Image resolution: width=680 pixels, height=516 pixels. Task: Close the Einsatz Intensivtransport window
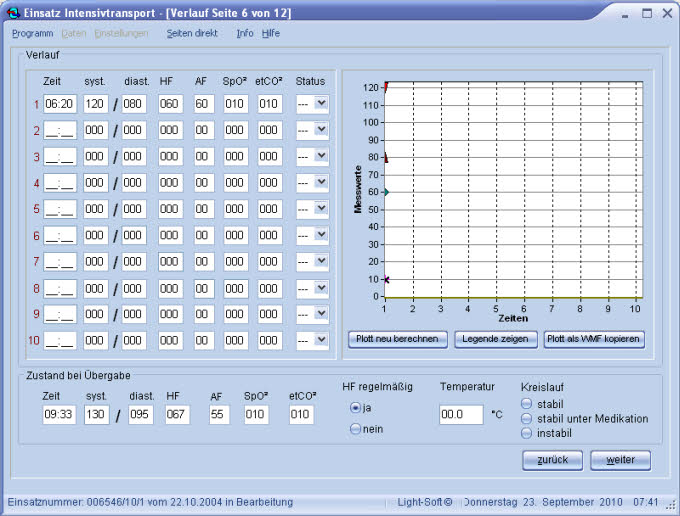click(667, 13)
